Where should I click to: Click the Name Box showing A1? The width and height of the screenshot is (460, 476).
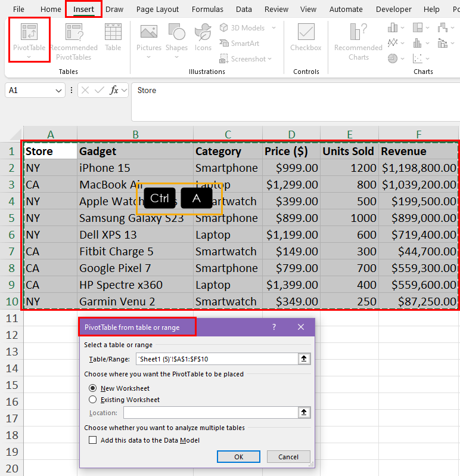[30, 90]
